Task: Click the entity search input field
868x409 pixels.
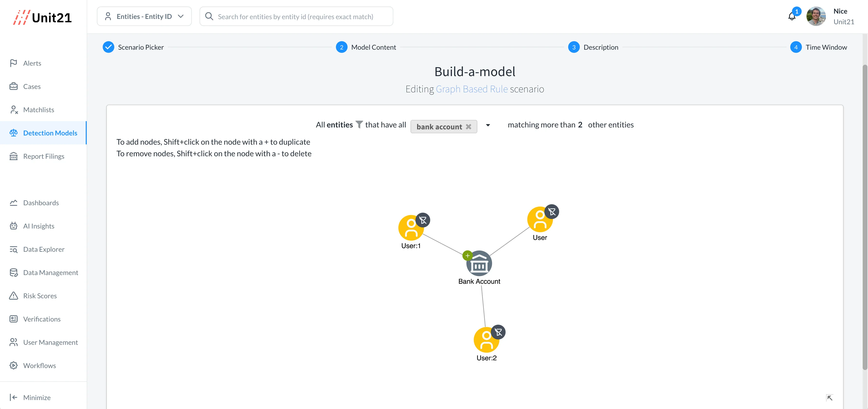Action: coord(296,16)
